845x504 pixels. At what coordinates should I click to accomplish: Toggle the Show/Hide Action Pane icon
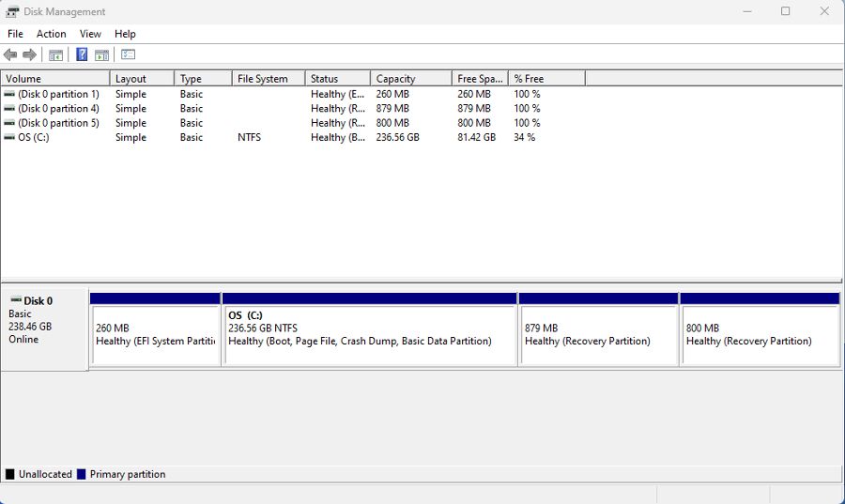(x=101, y=55)
